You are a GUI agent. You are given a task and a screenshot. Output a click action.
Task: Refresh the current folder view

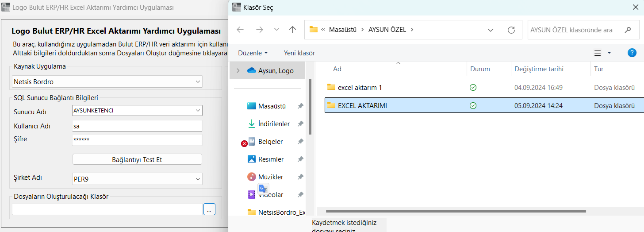click(x=511, y=30)
